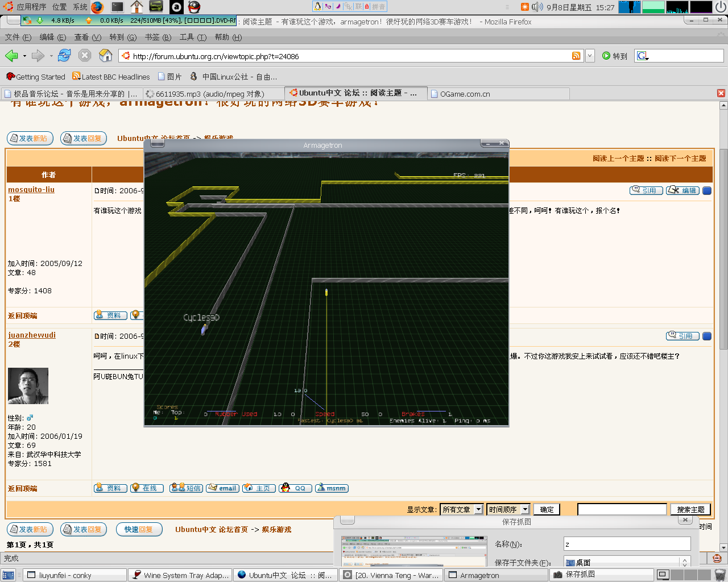Click the 确定 confirm button

547,509
